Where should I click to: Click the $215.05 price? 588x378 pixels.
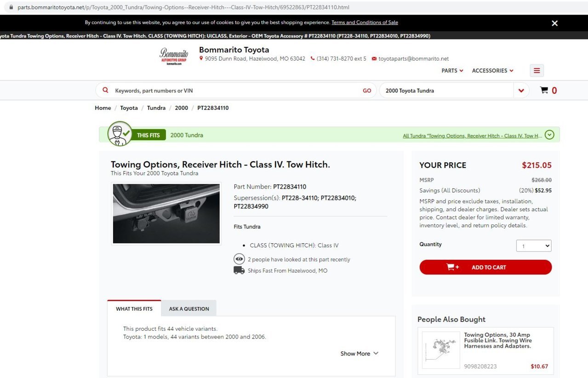click(x=537, y=165)
